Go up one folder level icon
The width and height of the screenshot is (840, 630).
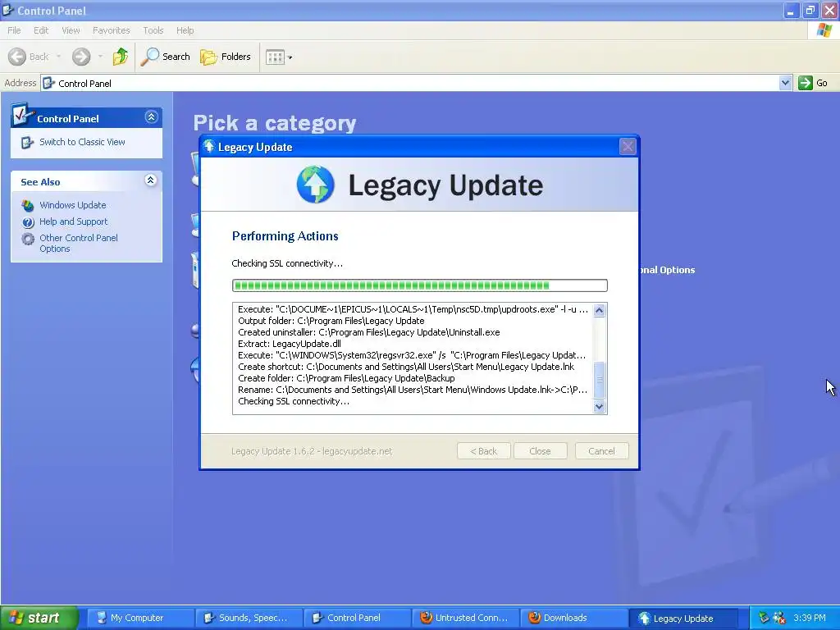tap(121, 57)
